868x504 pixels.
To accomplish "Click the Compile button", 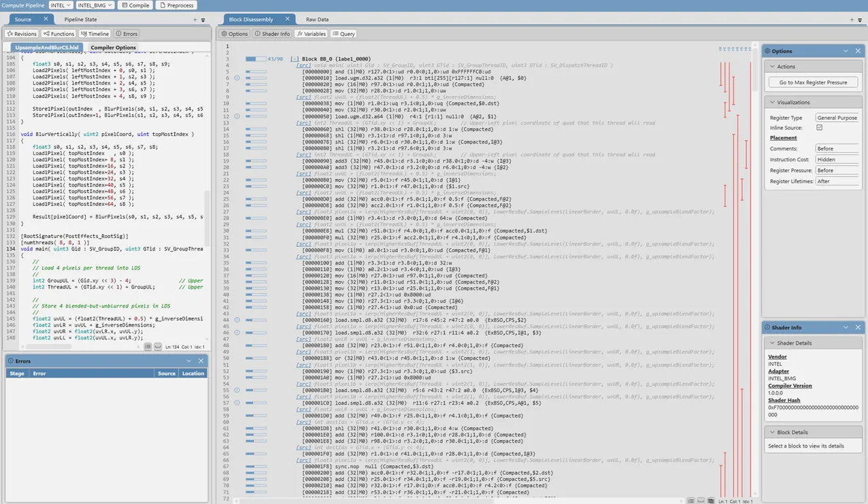I will 135,5.
